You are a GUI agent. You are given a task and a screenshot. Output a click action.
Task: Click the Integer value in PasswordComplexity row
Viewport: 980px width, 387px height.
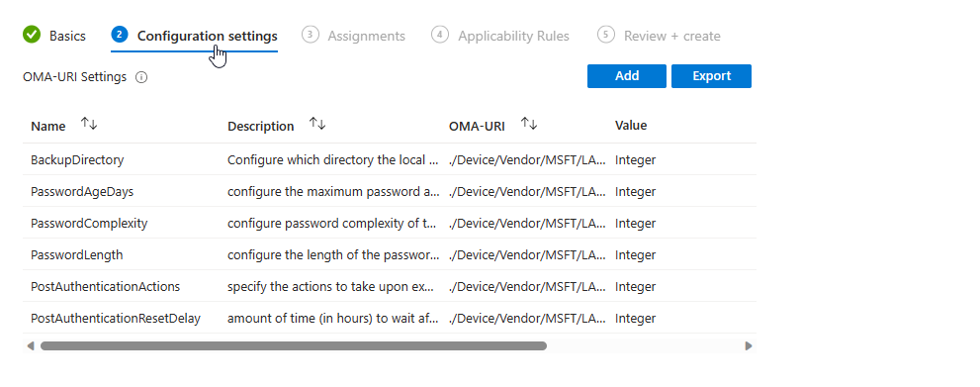635,224
